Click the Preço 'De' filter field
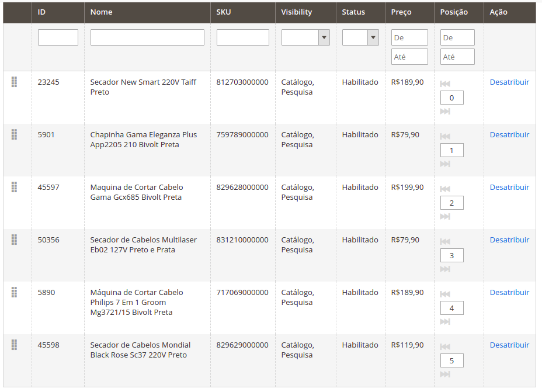The height and width of the screenshot is (392, 542). click(x=409, y=37)
